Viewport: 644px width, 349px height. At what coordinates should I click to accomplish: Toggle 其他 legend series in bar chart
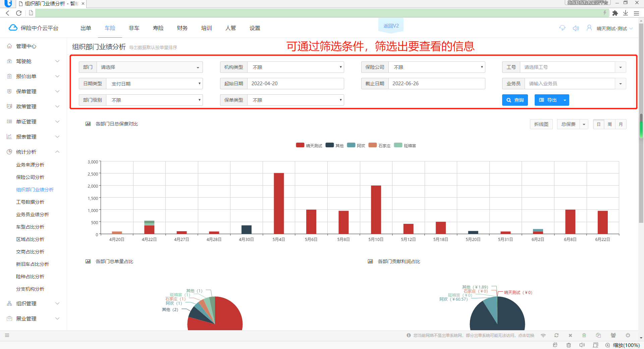pyautogui.click(x=335, y=145)
